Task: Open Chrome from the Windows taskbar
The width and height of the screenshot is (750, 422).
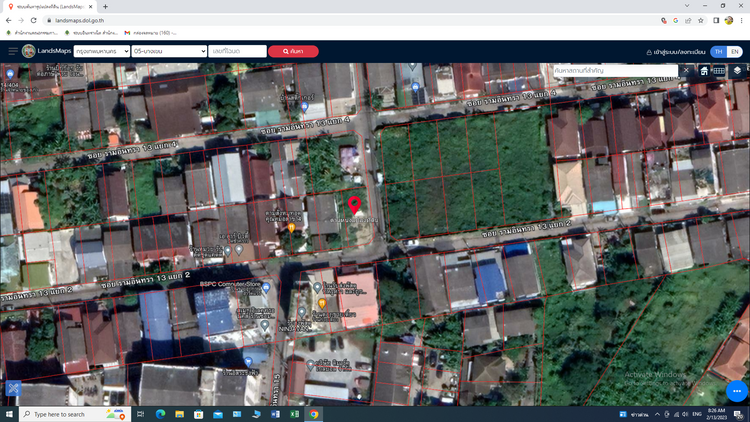Action: click(x=314, y=414)
